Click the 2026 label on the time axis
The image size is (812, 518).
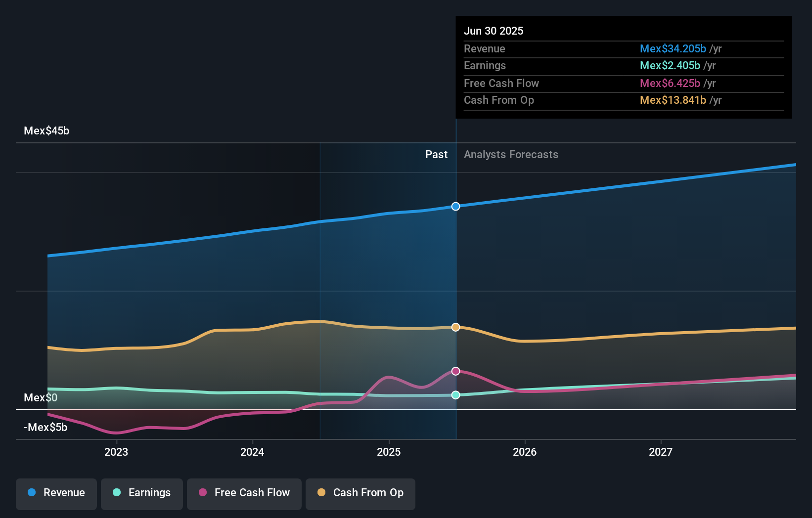(x=525, y=452)
